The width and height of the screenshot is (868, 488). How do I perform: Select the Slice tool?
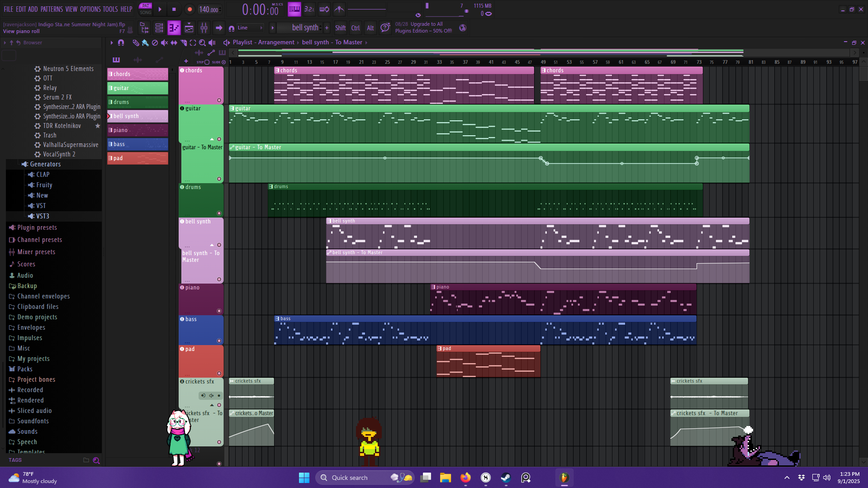183,43
